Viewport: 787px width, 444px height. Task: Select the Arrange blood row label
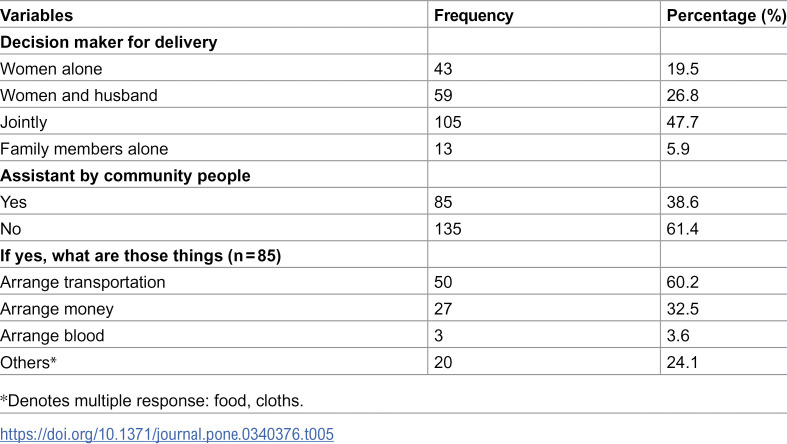point(52,336)
